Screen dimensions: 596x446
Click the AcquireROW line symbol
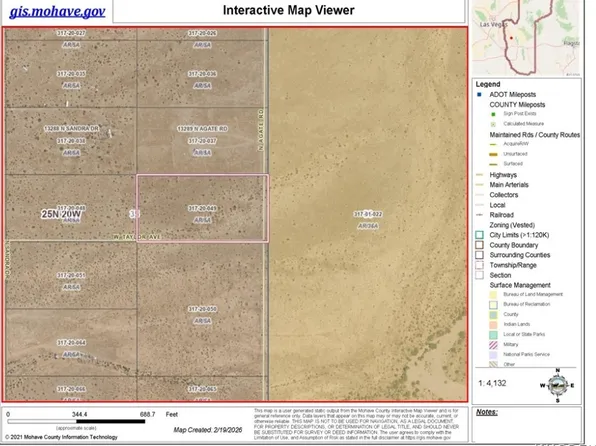493,144
